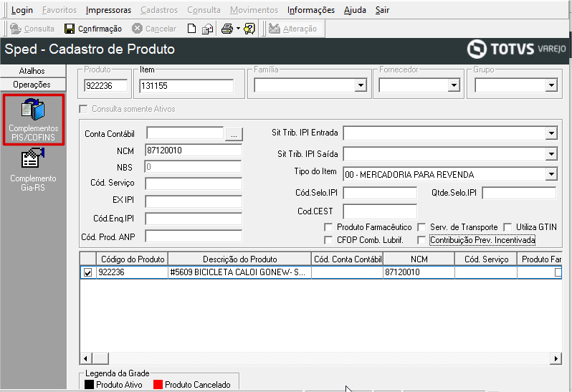This screenshot has width=572, height=392.
Task: Click NCM column header in grid
Action: tap(419, 259)
